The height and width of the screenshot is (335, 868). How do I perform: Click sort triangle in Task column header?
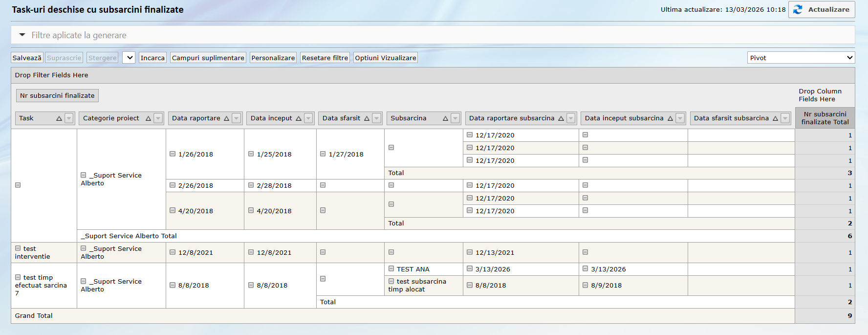[x=59, y=118]
